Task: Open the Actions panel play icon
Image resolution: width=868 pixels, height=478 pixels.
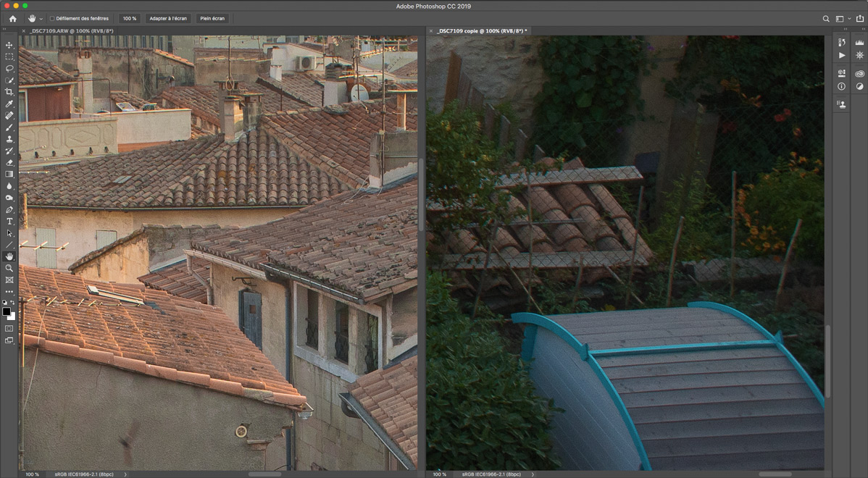Action: click(x=841, y=55)
